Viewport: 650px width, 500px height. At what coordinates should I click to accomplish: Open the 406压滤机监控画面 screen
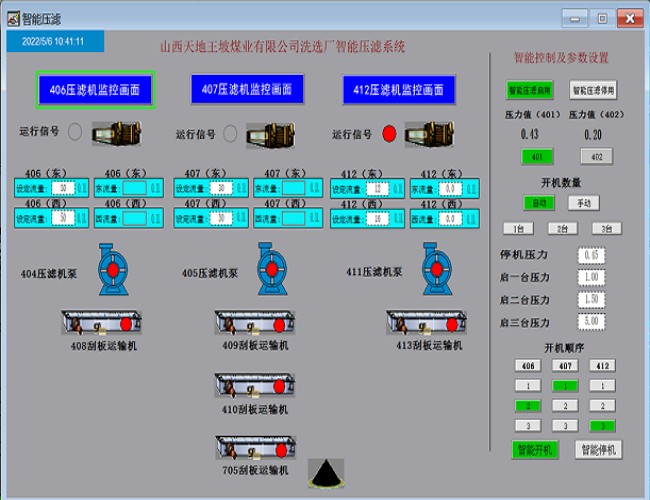[x=96, y=90]
